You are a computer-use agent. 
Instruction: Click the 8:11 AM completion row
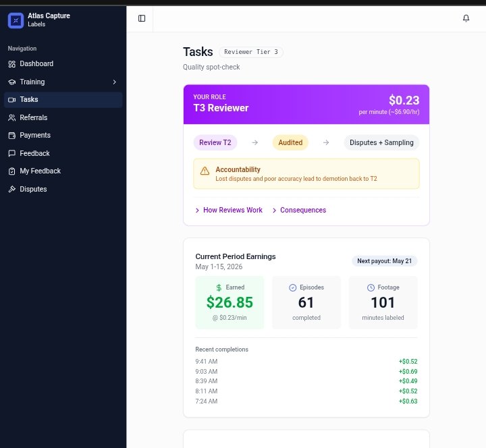click(306, 391)
